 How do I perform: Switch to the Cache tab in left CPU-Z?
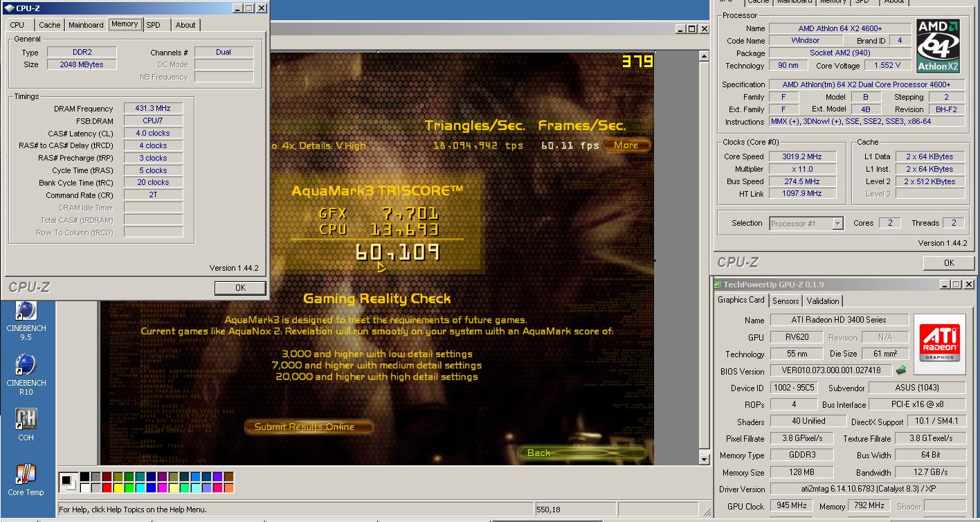(49, 25)
